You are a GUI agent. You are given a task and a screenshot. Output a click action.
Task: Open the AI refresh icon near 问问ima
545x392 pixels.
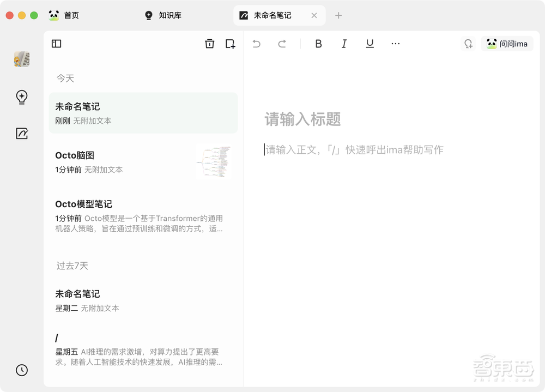click(x=468, y=44)
